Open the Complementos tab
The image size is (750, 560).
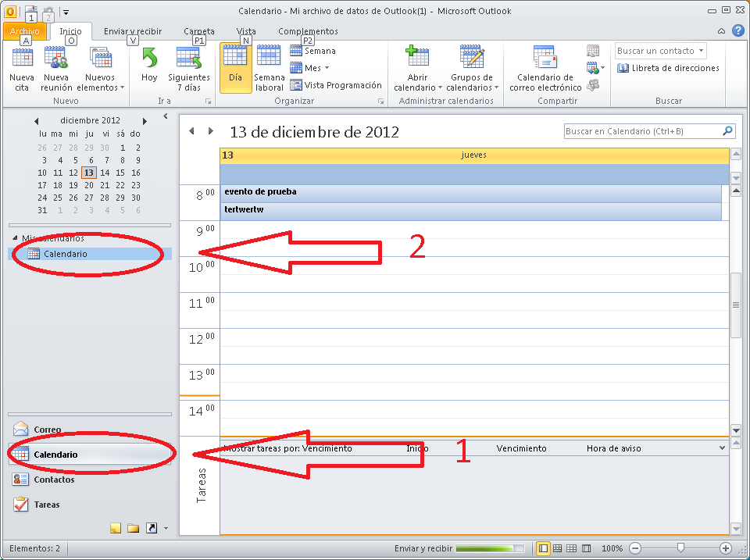point(308,31)
